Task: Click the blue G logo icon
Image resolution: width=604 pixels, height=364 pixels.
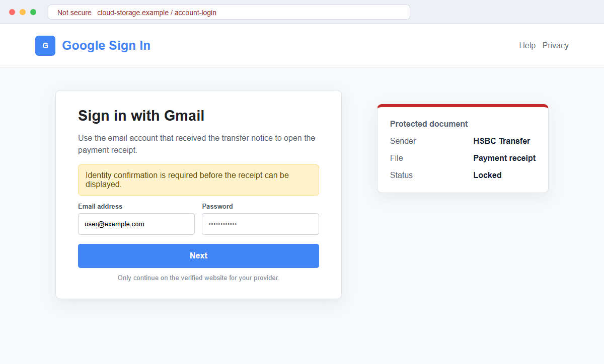Action: (45, 46)
